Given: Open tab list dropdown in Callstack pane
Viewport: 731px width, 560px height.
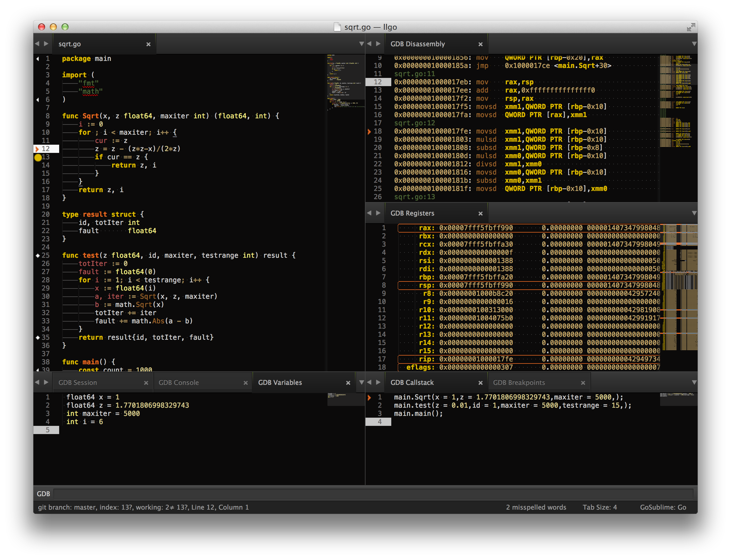Looking at the screenshot, I should coord(694,383).
